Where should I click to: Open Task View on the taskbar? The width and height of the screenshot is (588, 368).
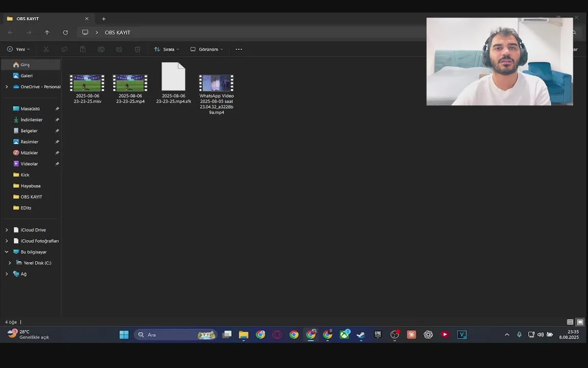click(x=227, y=335)
